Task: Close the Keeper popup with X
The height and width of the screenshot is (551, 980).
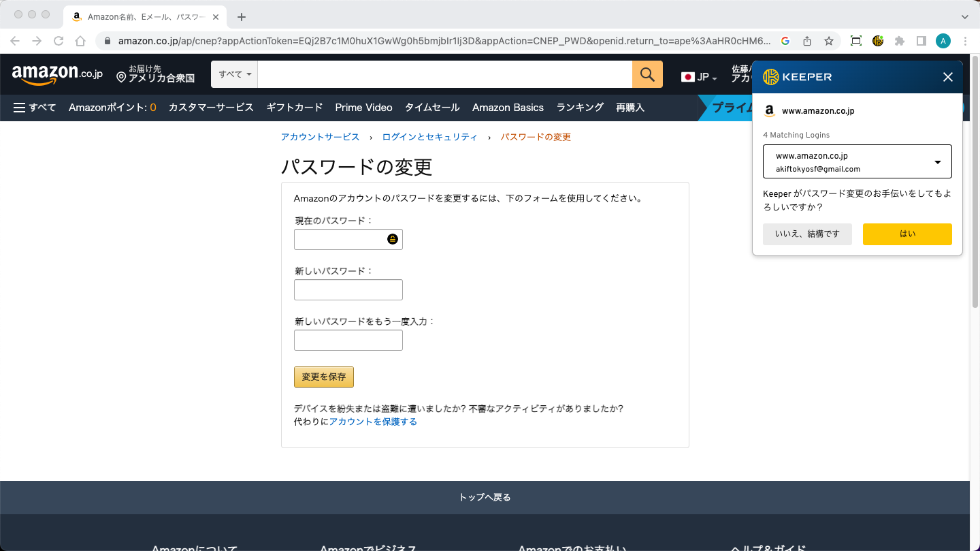Action: (947, 77)
